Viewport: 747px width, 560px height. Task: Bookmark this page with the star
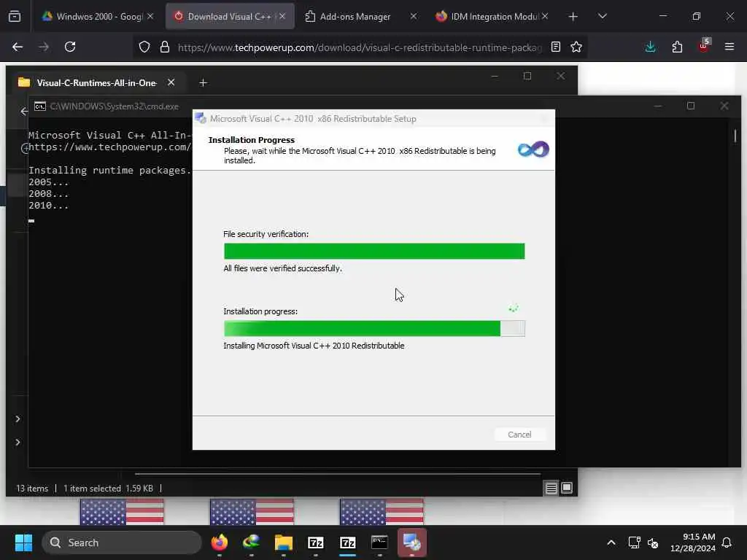click(576, 47)
